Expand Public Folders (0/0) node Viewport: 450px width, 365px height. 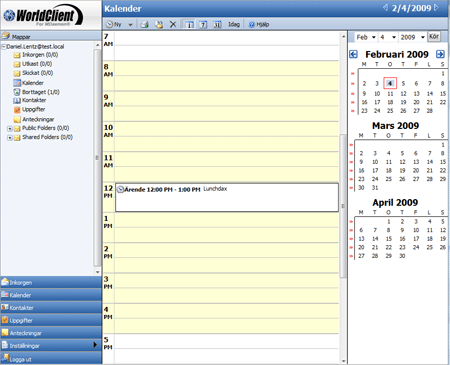10,128
